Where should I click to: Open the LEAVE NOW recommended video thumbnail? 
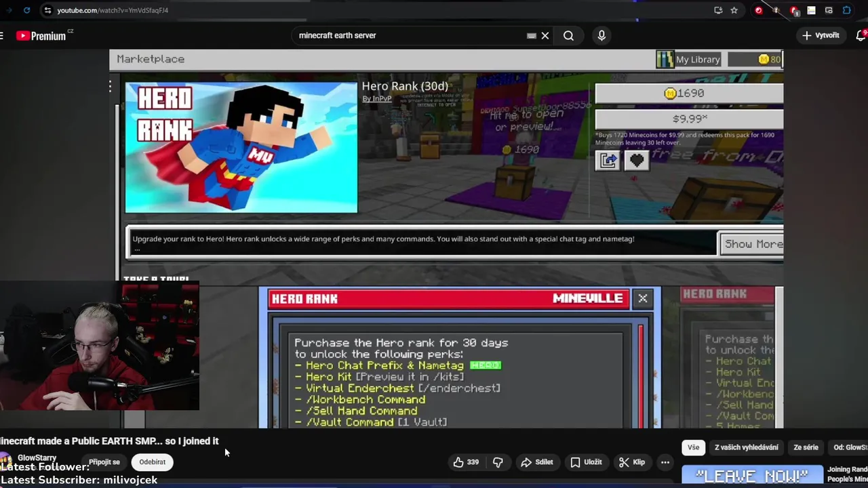752,476
